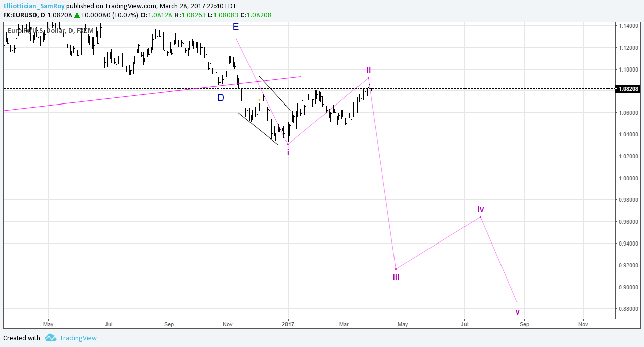Select the purple wave label ii
The height and width of the screenshot is (347, 644).
coord(369,70)
